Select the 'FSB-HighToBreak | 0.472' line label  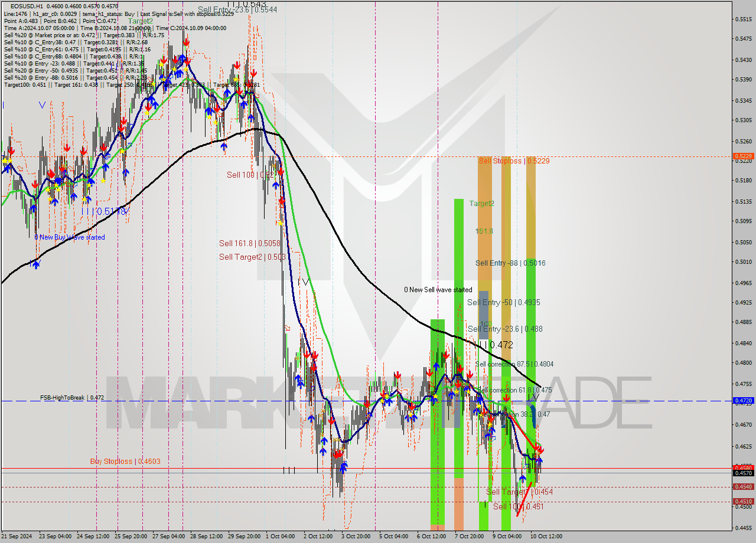click(72, 398)
